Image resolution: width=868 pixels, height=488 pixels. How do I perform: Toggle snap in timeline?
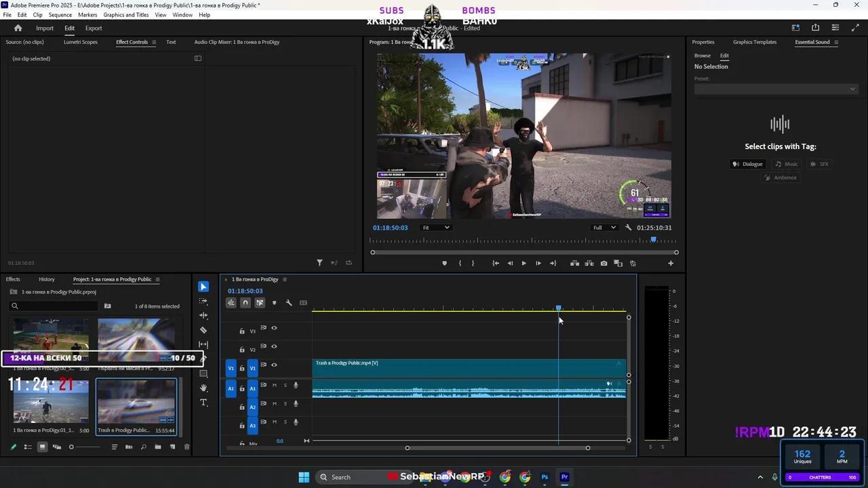coord(245,303)
